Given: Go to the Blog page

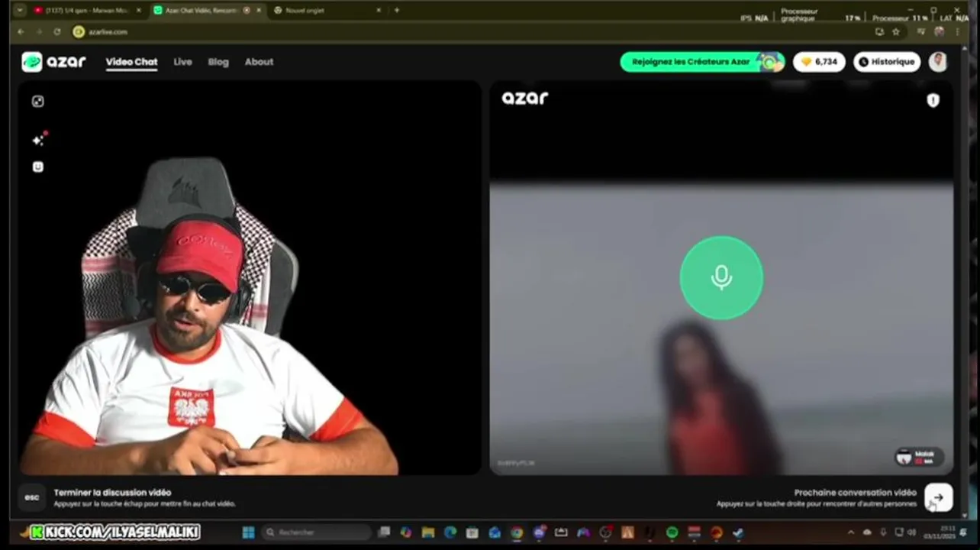Looking at the screenshot, I should [218, 62].
